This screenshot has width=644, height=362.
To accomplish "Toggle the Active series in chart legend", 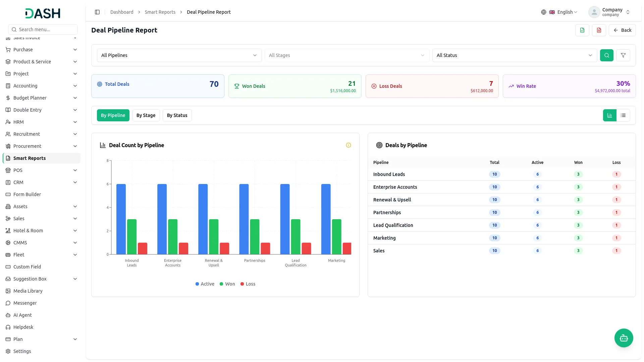I will click(205, 284).
